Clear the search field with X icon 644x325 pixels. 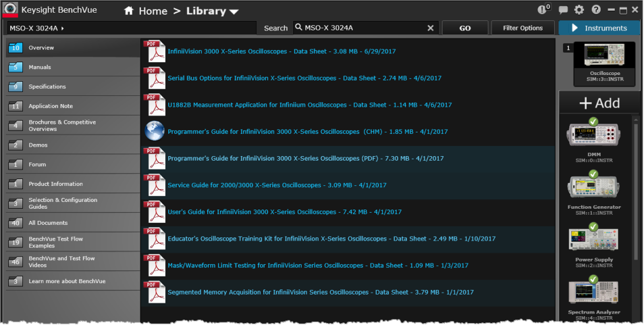[x=431, y=28]
